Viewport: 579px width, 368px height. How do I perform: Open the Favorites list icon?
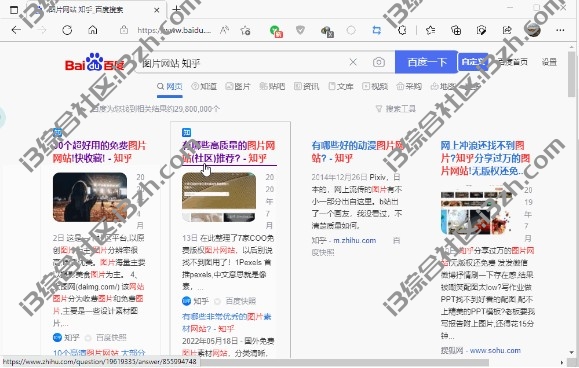(x=430, y=30)
